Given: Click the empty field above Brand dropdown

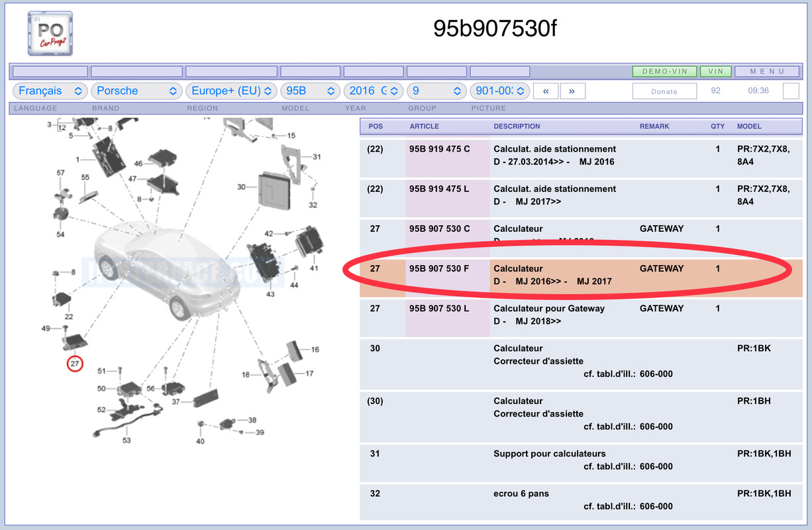Looking at the screenshot, I should point(136,71).
